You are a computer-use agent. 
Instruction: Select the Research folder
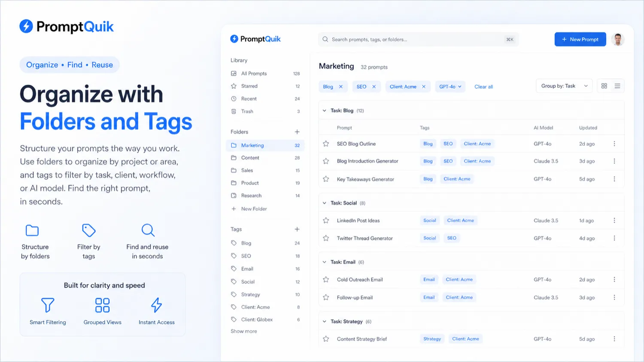[265, 196]
